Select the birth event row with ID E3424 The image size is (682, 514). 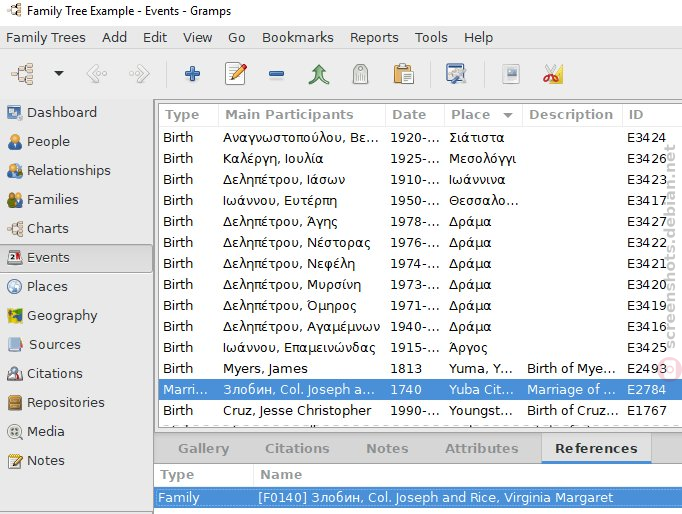420,138
